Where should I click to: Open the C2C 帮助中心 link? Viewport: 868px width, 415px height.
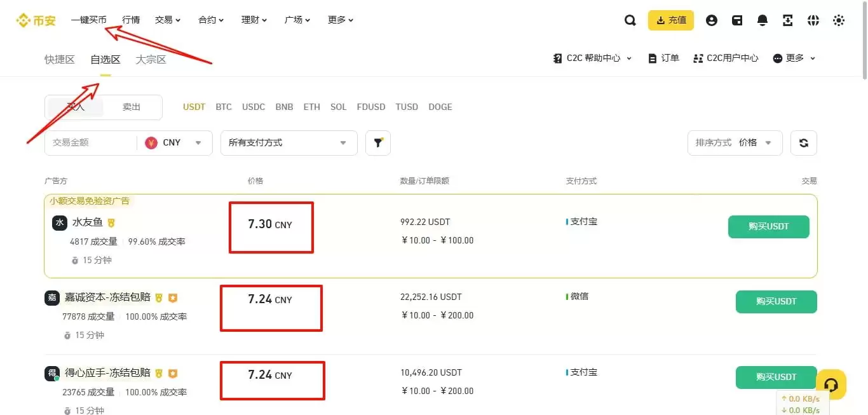591,57
